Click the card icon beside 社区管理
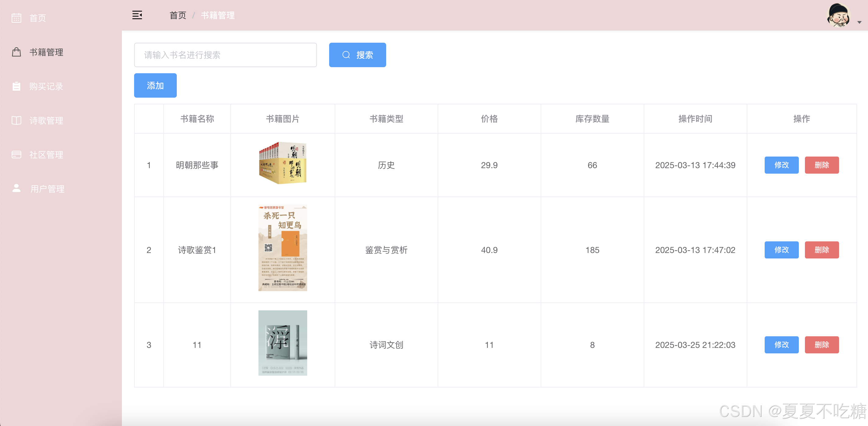The image size is (868, 426). (x=16, y=154)
